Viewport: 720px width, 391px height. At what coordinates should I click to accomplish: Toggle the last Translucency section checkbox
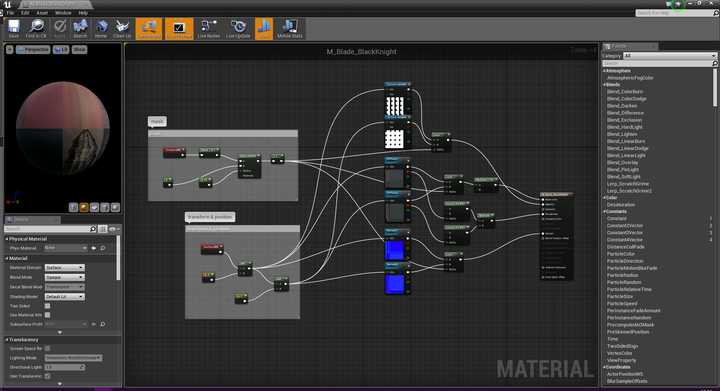tap(47, 376)
